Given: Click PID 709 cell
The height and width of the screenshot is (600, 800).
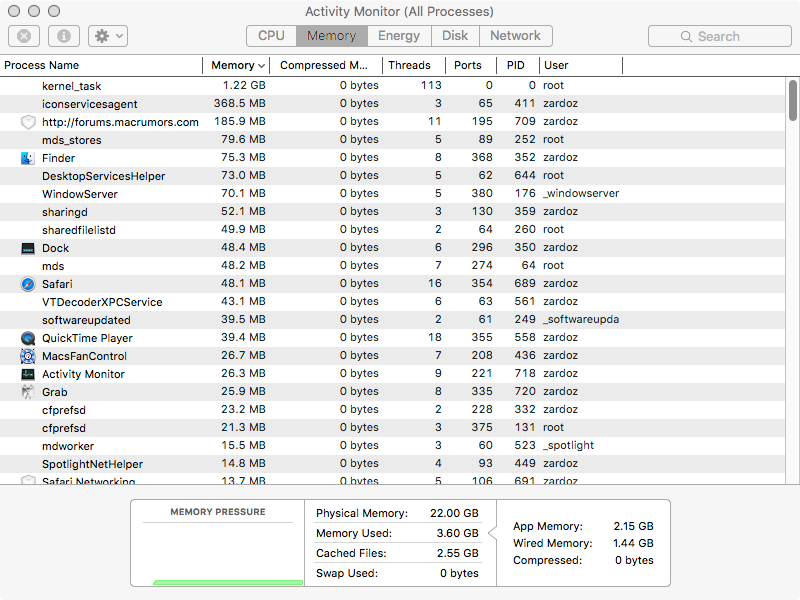Looking at the screenshot, I should pyautogui.click(x=524, y=121).
